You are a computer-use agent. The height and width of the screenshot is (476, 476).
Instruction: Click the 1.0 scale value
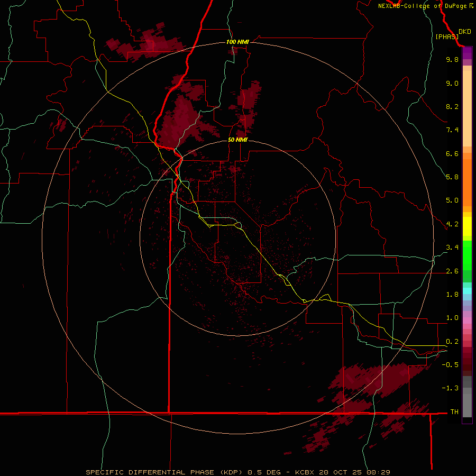point(452,318)
